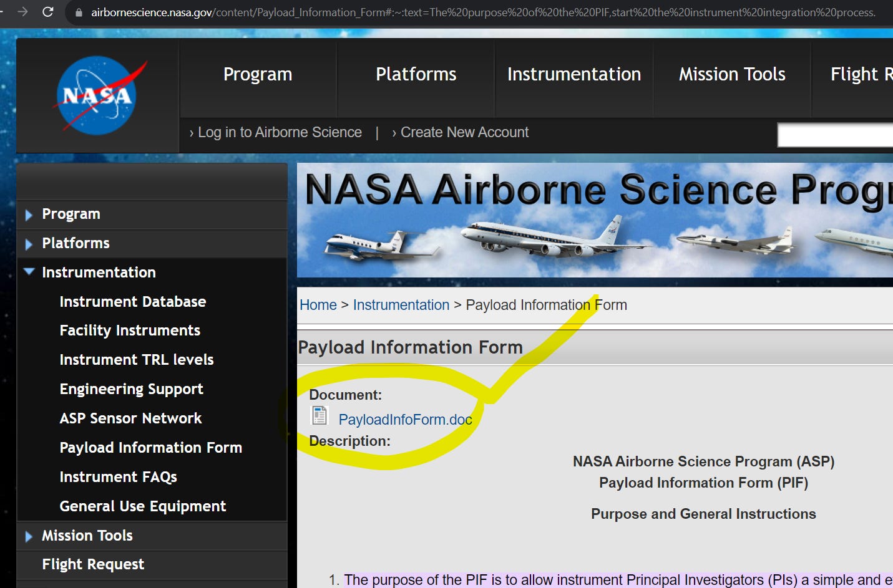The height and width of the screenshot is (588, 893).
Task: Click Log in to Airborne Science
Action: click(279, 132)
